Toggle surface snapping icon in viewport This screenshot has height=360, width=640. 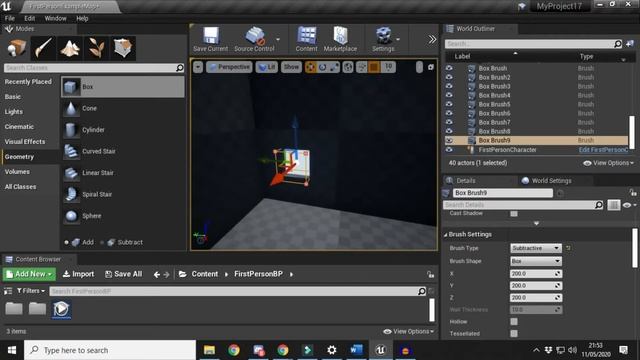[x=362, y=67]
